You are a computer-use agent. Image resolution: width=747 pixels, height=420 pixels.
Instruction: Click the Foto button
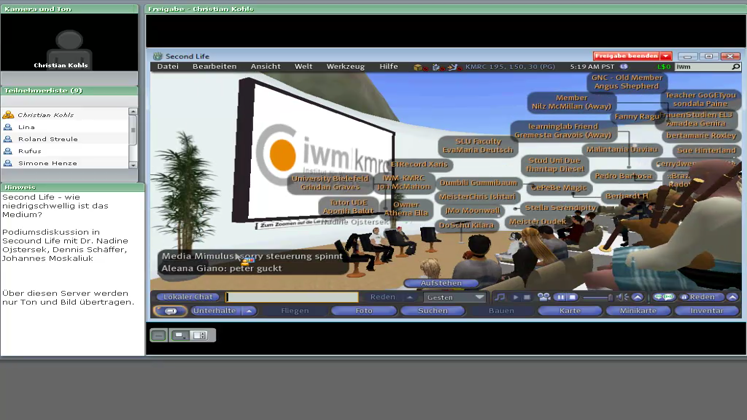click(363, 310)
